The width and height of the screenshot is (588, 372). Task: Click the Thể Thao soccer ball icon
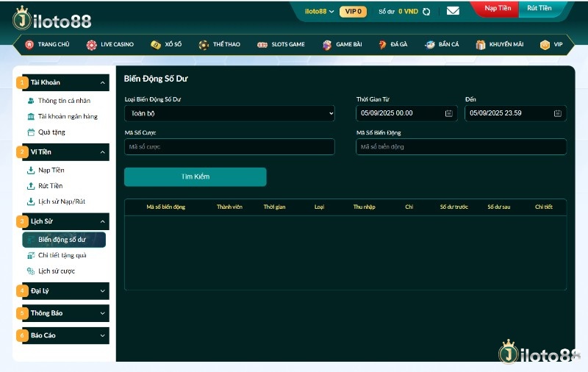click(x=204, y=45)
